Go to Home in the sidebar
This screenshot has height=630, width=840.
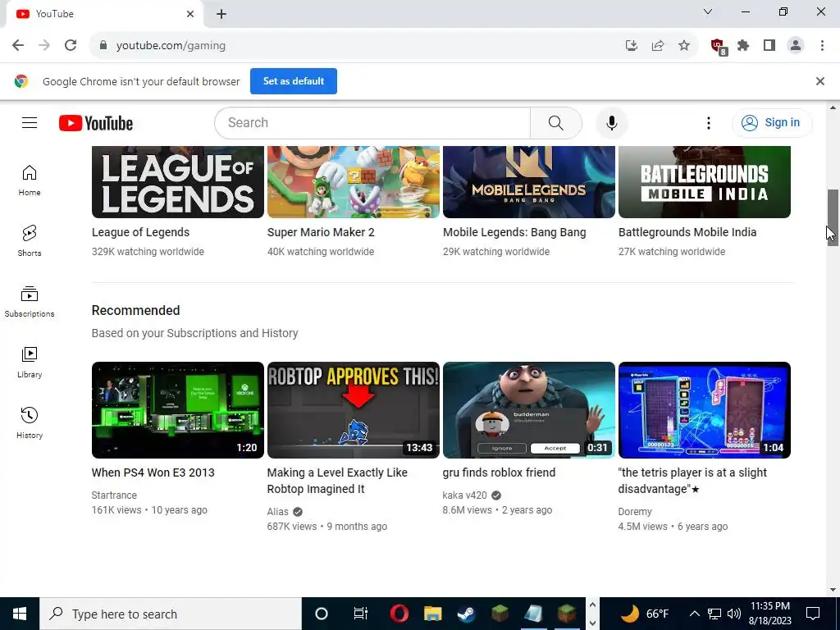(x=30, y=180)
